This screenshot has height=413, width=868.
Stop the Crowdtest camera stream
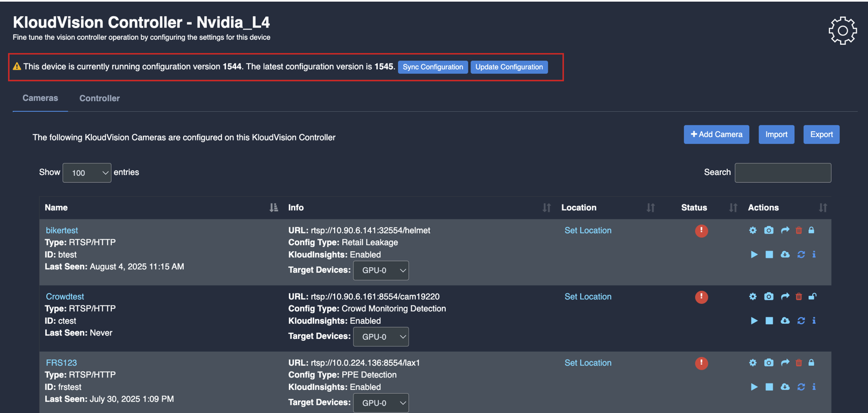tap(769, 321)
